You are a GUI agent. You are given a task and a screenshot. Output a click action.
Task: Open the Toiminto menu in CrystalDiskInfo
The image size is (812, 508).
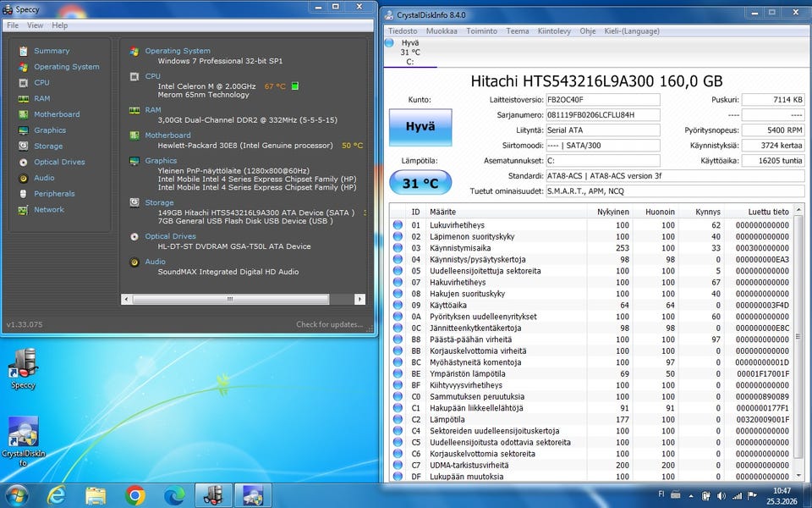coord(481,31)
